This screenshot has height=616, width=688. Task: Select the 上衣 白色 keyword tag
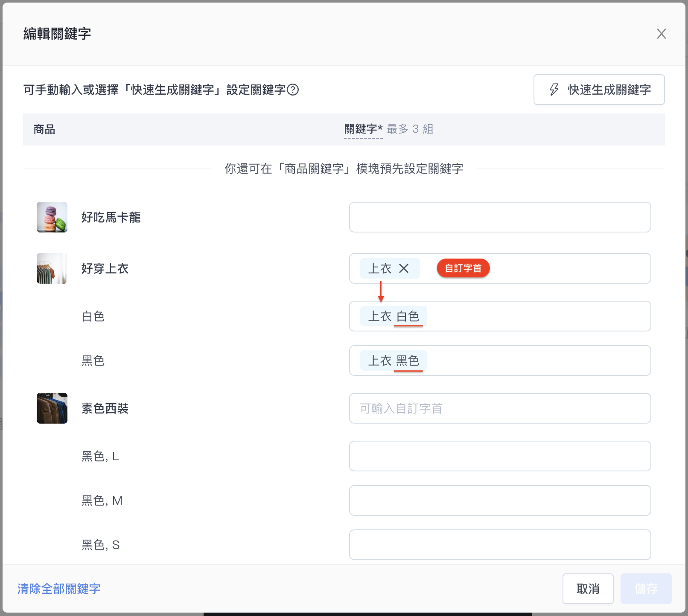tap(394, 316)
